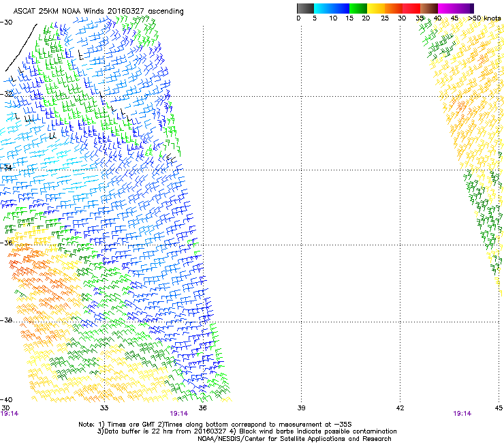The height and width of the screenshot is (443, 504).
Task: Click latitude label '-34'
Action: point(6,168)
